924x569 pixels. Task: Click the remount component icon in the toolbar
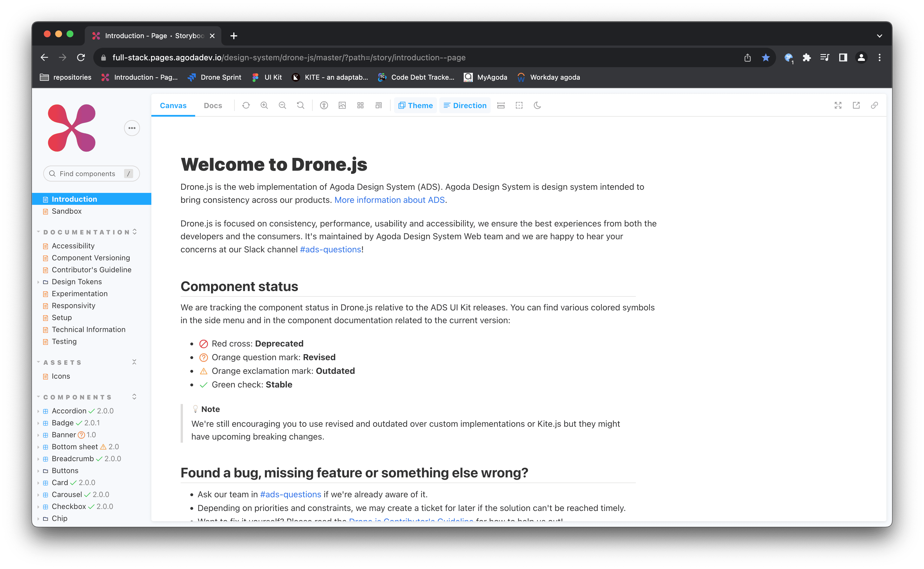click(246, 105)
